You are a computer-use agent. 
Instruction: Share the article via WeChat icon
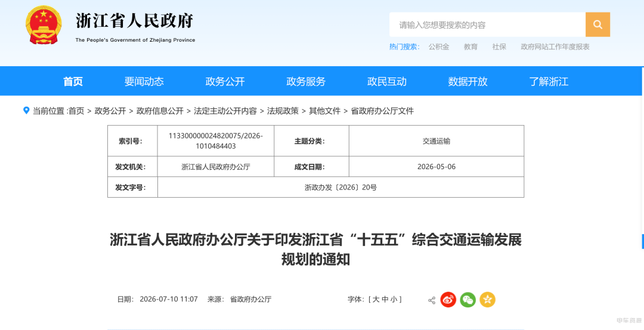point(468,300)
